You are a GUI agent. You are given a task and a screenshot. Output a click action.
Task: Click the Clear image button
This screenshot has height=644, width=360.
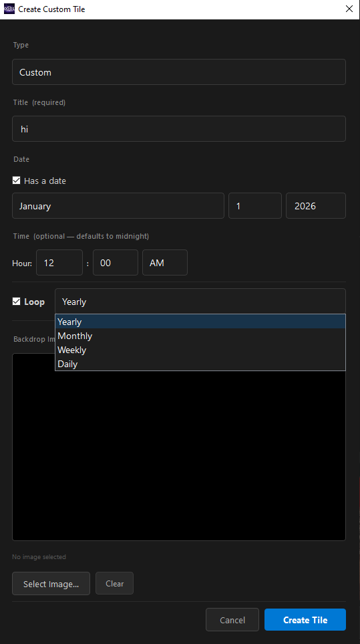(x=114, y=583)
